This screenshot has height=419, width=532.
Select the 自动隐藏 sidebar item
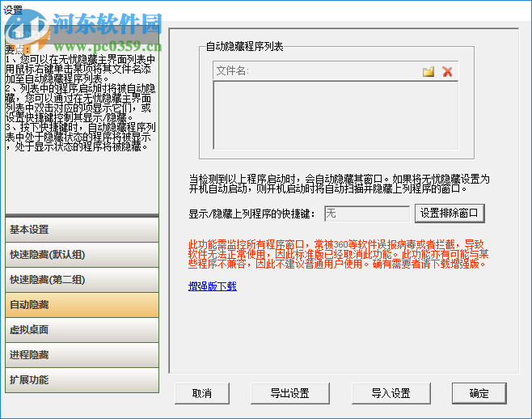82,305
